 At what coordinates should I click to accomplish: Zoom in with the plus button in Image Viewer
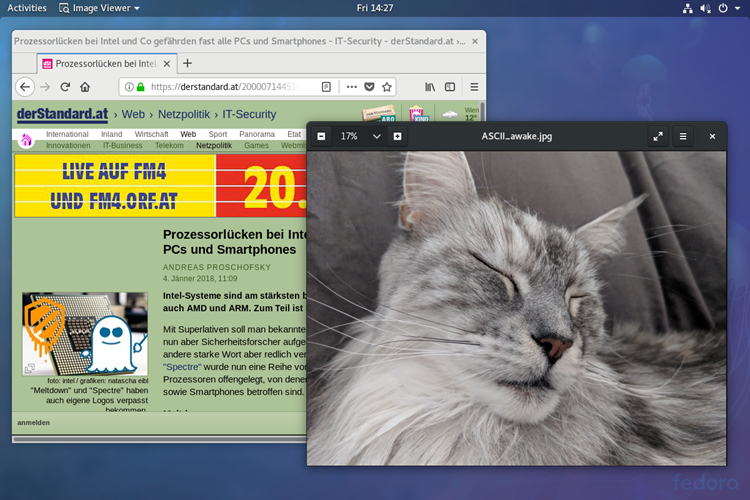[x=397, y=136]
